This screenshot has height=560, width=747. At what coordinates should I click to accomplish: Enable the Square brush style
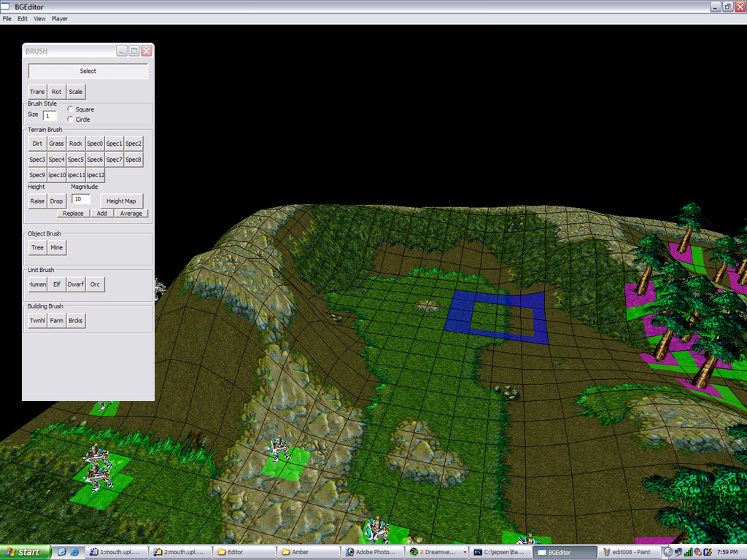70,109
